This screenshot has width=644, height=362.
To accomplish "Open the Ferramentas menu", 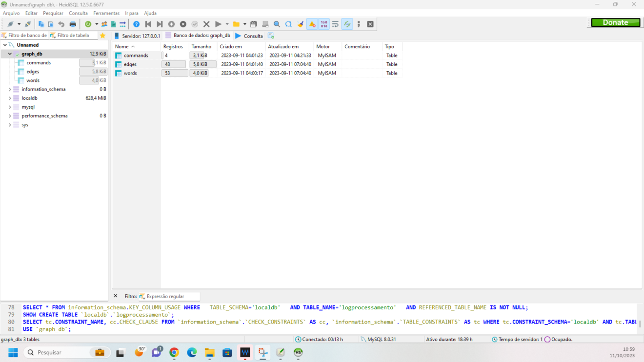I will [x=106, y=13].
